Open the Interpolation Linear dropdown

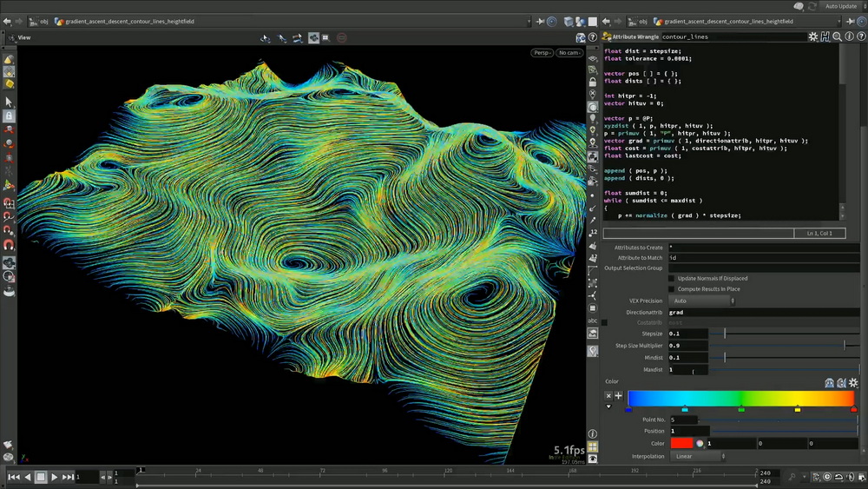pos(698,456)
